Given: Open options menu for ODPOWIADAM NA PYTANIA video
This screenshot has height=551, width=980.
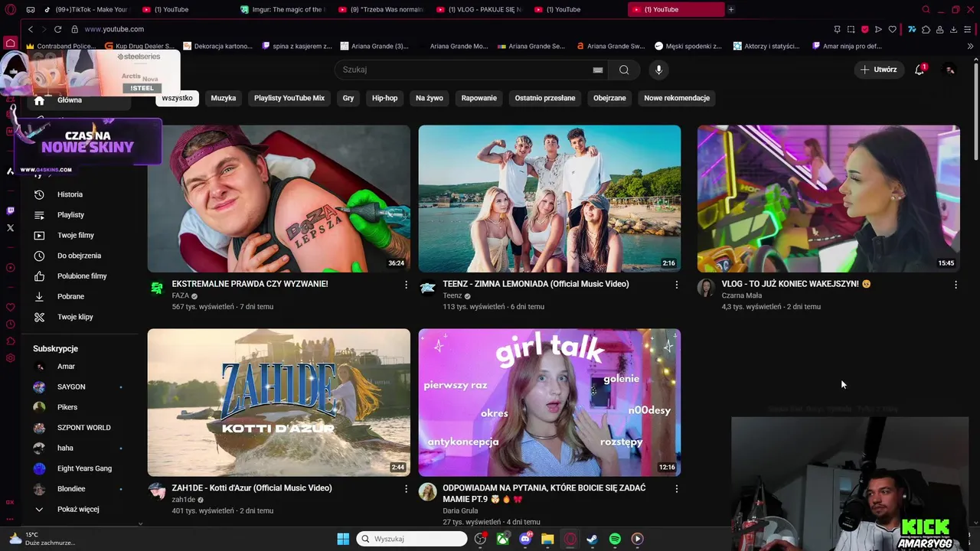Looking at the screenshot, I should 676,488.
